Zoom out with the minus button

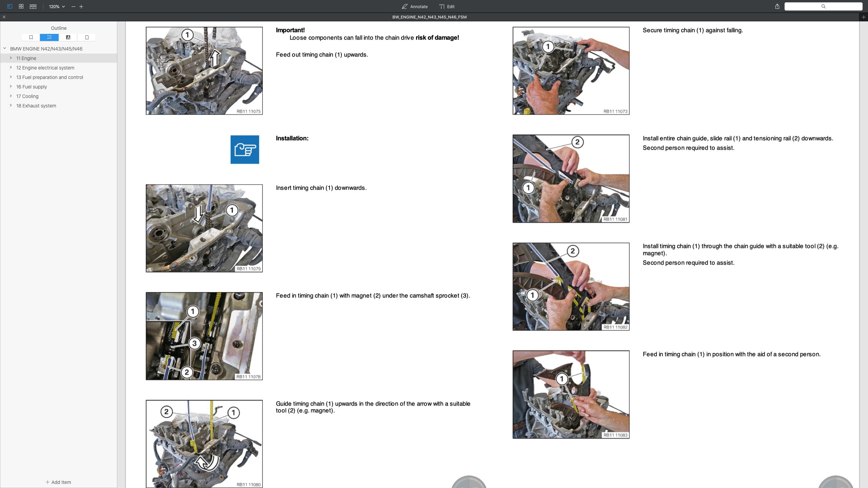(x=73, y=6)
